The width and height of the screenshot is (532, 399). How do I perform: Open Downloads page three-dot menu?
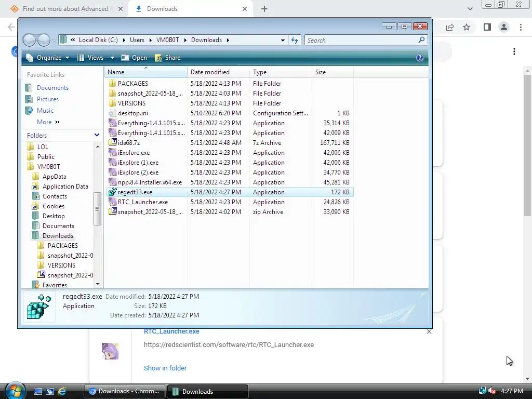(x=514, y=51)
